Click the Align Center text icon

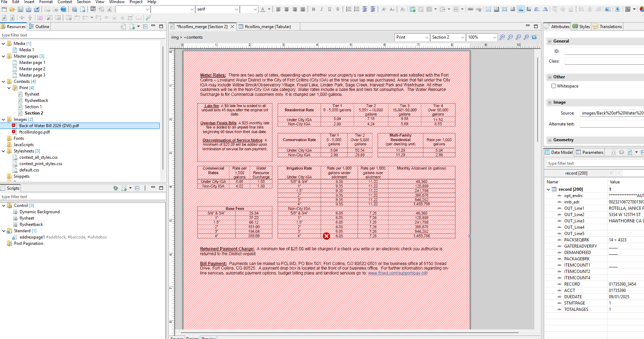pos(287,9)
